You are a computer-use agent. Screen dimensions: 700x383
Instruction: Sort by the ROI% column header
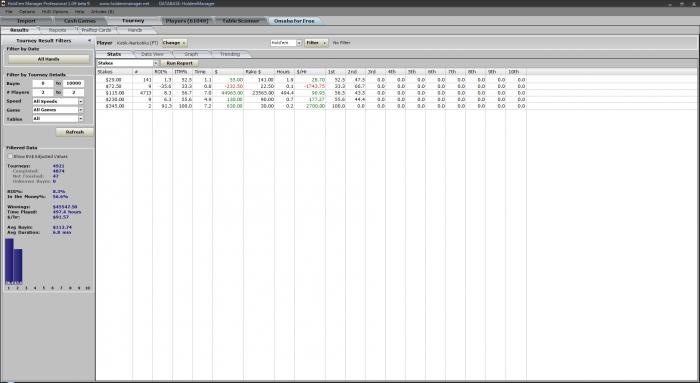162,72
